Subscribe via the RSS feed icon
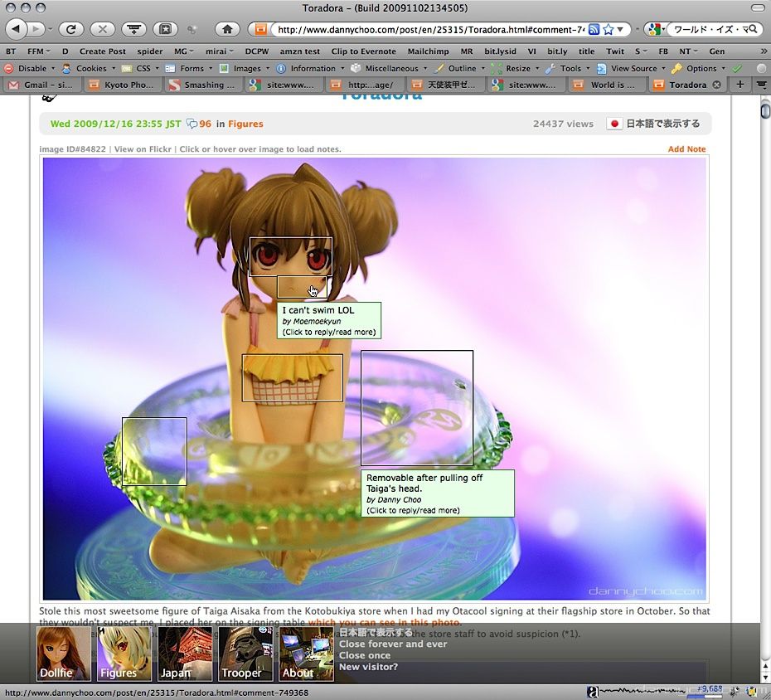771x700 pixels. (594, 30)
